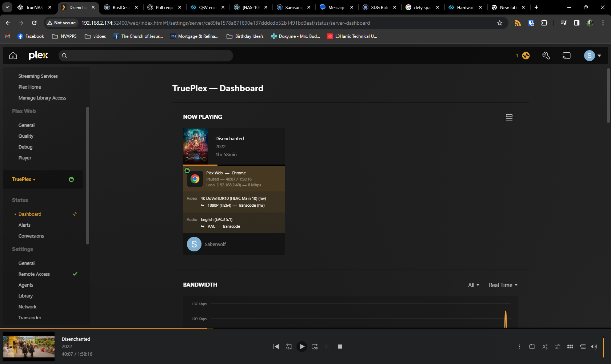
Task: Open the Disenchanted poster in Now Playing
Action: click(196, 146)
